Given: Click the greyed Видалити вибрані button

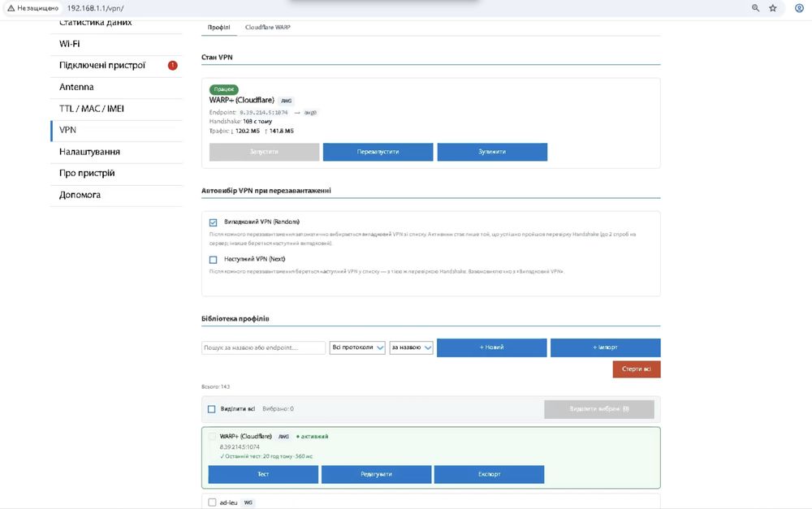Looking at the screenshot, I should pyautogui.click(x=599, y=409).
